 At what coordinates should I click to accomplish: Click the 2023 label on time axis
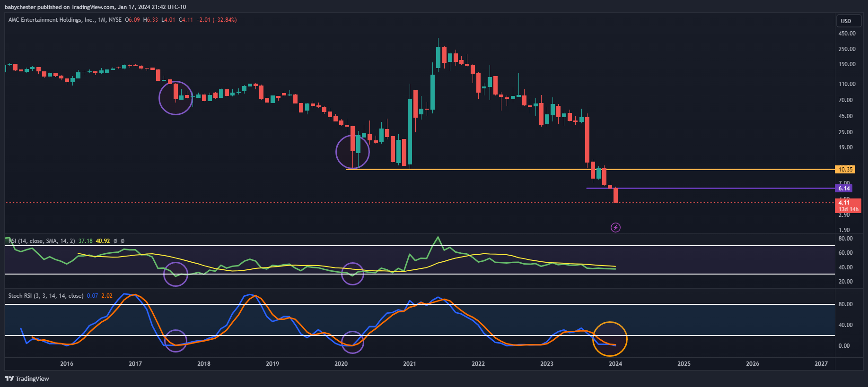547,364
